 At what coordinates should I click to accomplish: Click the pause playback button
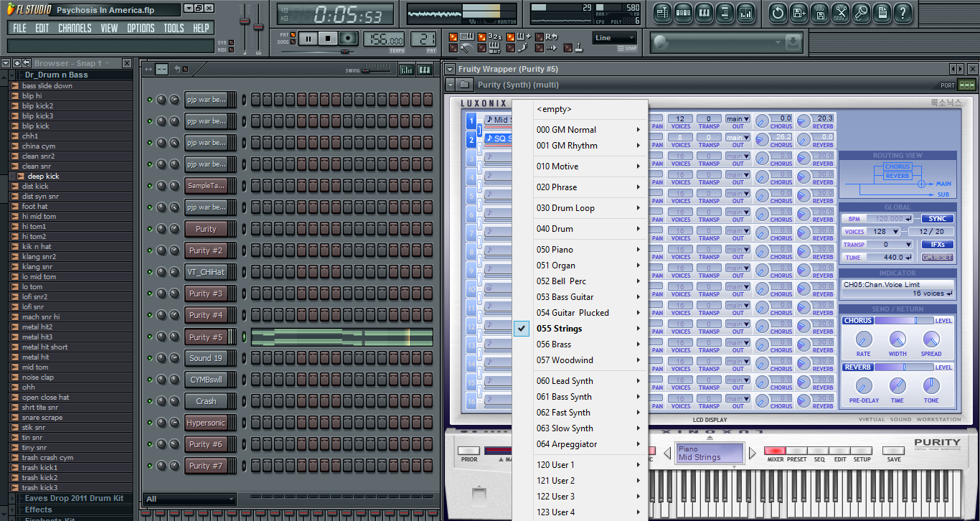(x=308, y=39)
